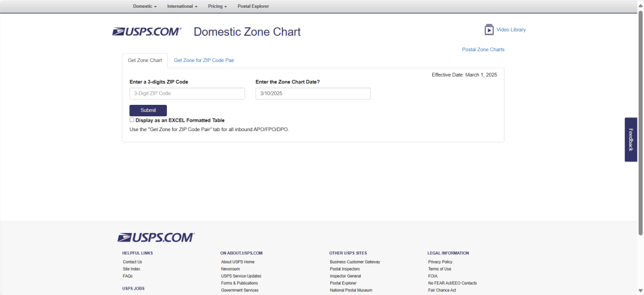The width and height of the screenshot is (644, 295).
Task: Click the 3-Digit ZIP Code input field
Action: pos(187,94)
